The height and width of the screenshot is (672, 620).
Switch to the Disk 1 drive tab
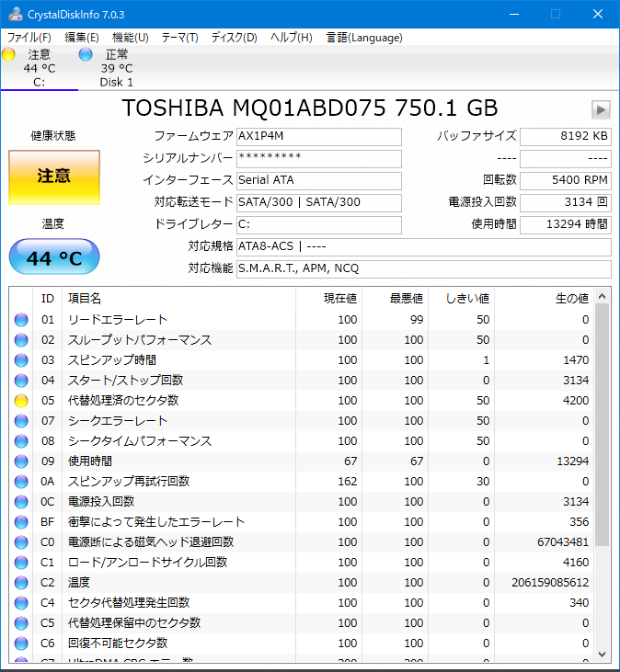(x=117, y=68)
